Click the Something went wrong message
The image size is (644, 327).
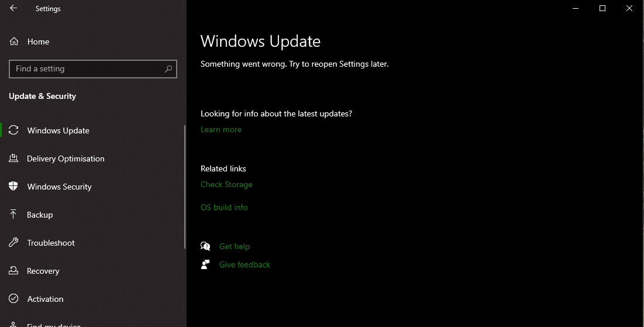pos(294,64)
